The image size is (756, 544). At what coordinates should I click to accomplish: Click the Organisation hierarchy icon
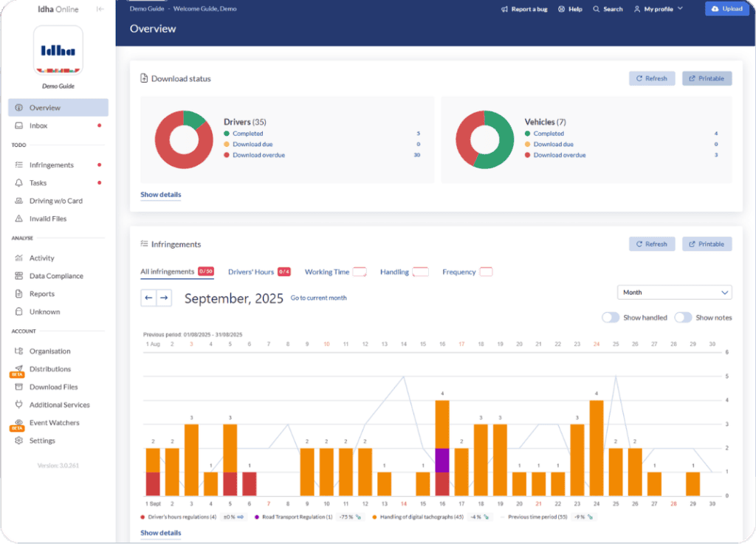point(18,351)
